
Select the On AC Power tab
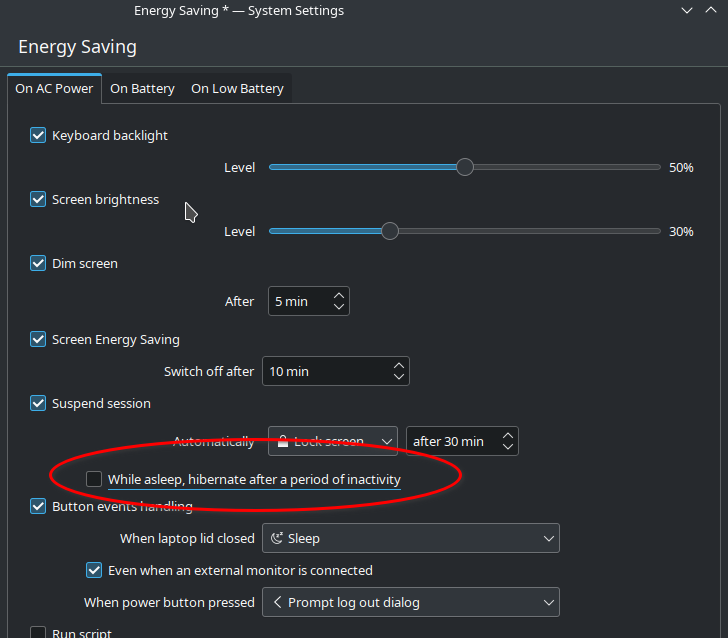pyautogui.click(x=54, y=88)
